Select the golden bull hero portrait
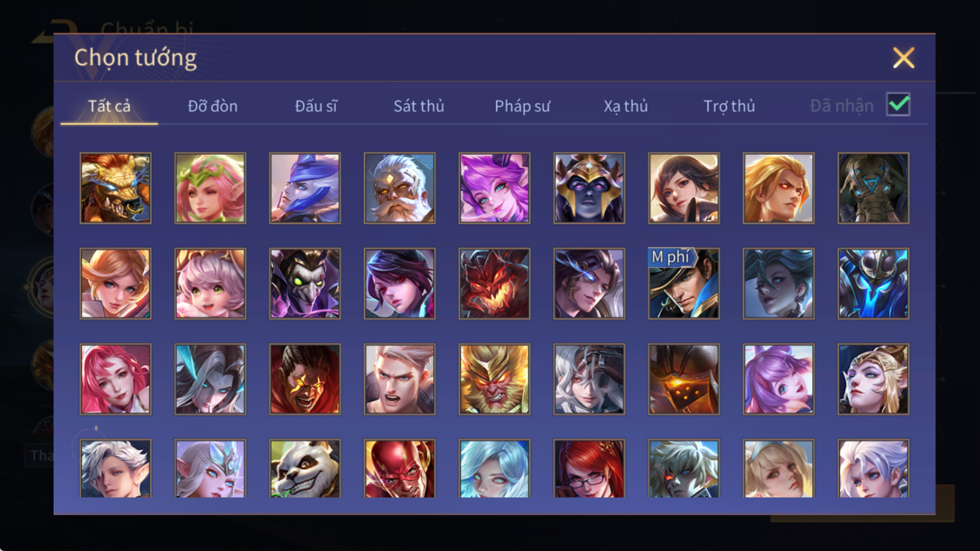 click(x=115, y=188)
